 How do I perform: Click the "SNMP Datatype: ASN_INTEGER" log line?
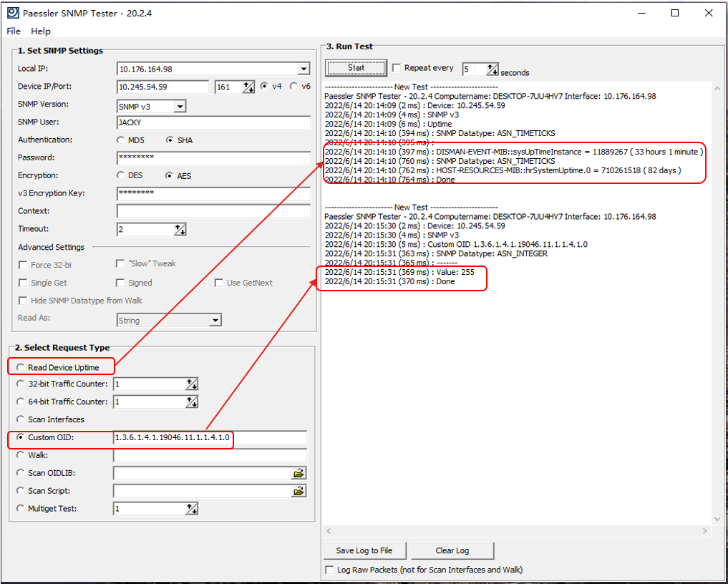[x=436, y=253]
